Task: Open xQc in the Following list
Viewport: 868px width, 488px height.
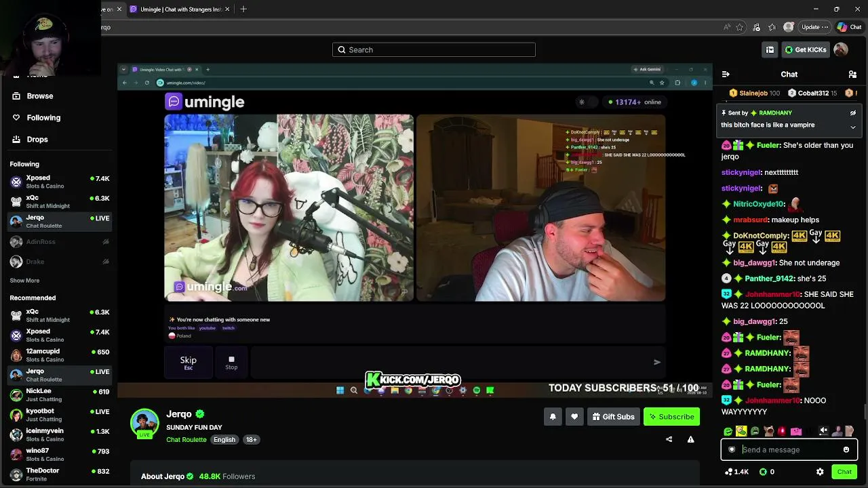Action: (x=60, y=201)
